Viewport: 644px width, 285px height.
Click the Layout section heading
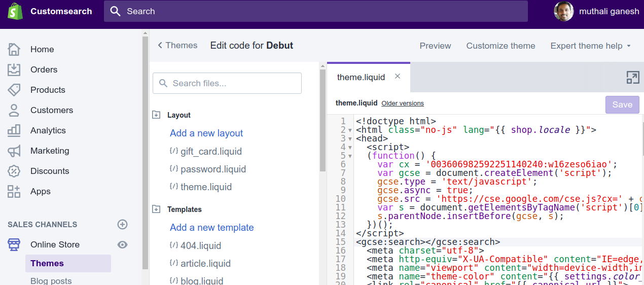pos(179,115)
